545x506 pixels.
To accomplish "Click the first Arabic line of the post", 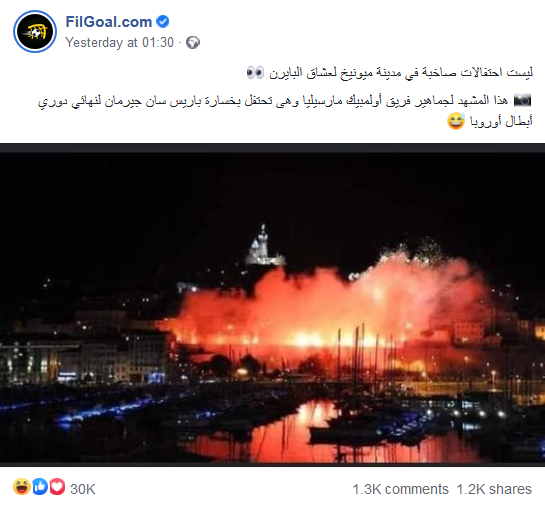I will (390, 73).
